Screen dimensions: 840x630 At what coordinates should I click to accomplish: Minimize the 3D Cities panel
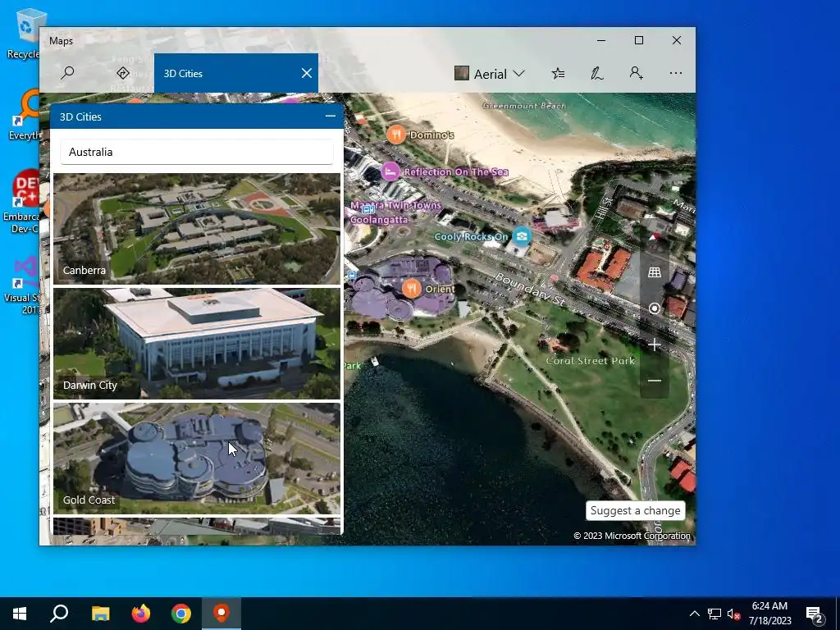[331, 116]
